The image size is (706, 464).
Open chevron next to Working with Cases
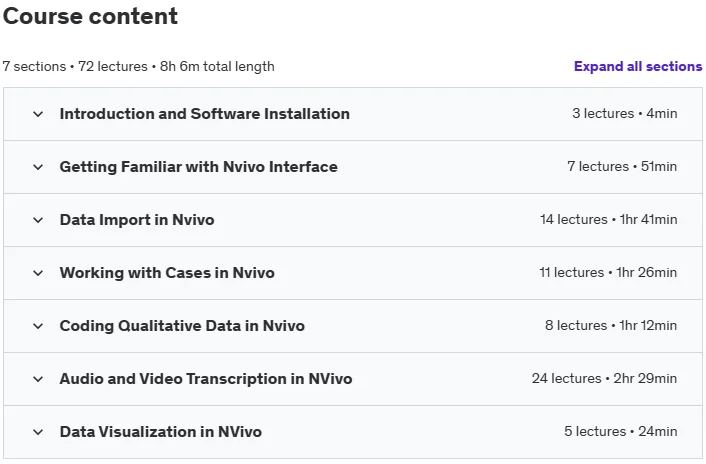pos(38,273)
